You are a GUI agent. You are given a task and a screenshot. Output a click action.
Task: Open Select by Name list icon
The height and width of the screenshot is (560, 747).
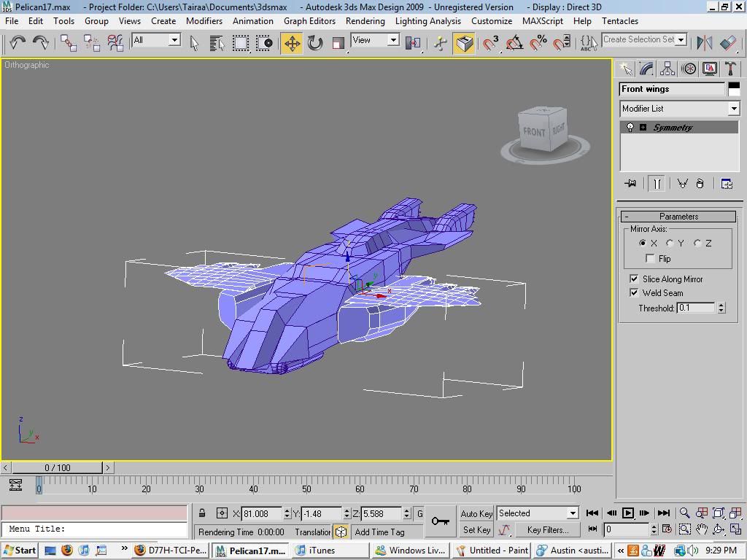pyautogui.click(x=217, y=43)
